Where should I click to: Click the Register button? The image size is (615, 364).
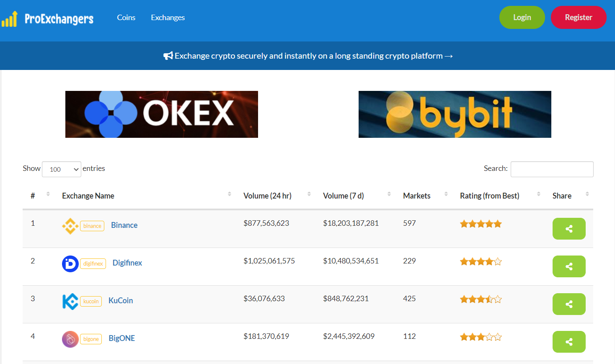click(x=579, y=18)
